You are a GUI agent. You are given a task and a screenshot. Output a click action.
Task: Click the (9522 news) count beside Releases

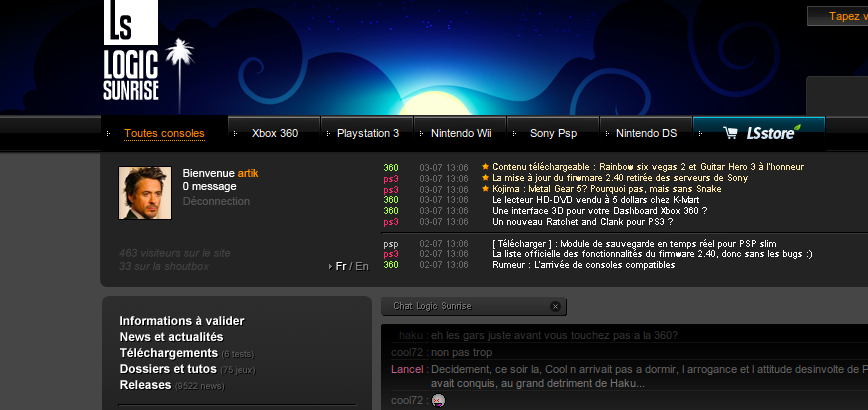[200, 386]
